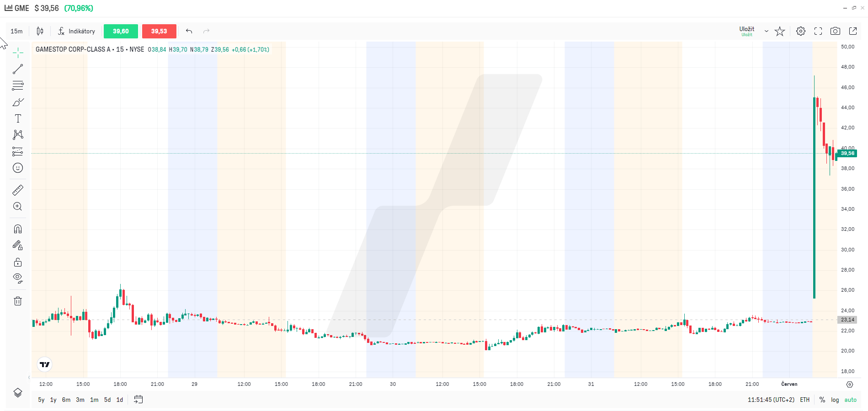Viewport: 868px width, 411px height.
Task: Click the Červen label on time axis
Action: click(x=789, y=384)
